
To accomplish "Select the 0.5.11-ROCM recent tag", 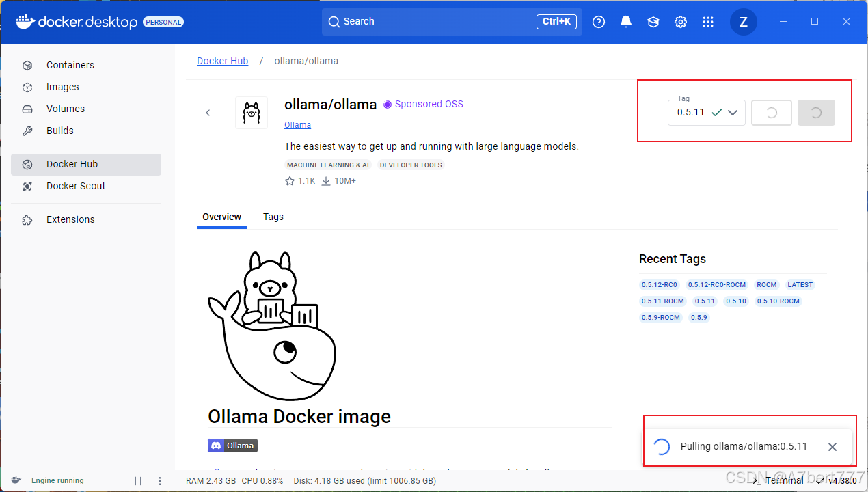I will click(x=663, y=301).
